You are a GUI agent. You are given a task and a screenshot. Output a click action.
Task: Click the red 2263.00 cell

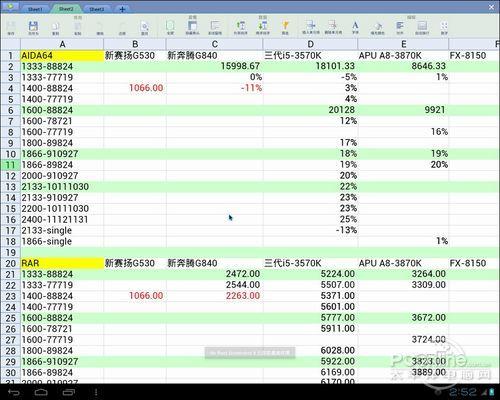point(214,296)
